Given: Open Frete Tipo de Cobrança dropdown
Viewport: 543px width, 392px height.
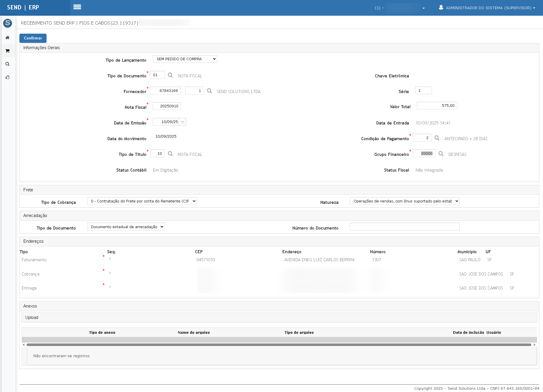Looking at the screenshot, I should coord(142,201).
